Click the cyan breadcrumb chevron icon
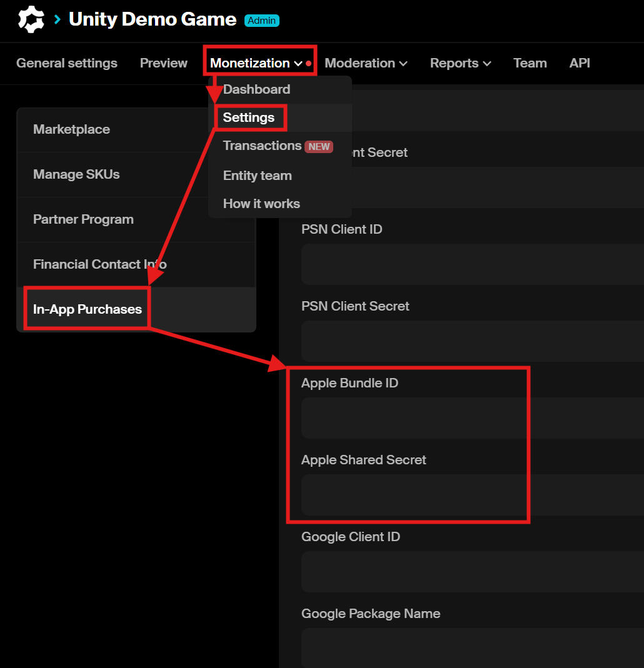This screenshot has width=644, height=668. click(x=57, y=19)
